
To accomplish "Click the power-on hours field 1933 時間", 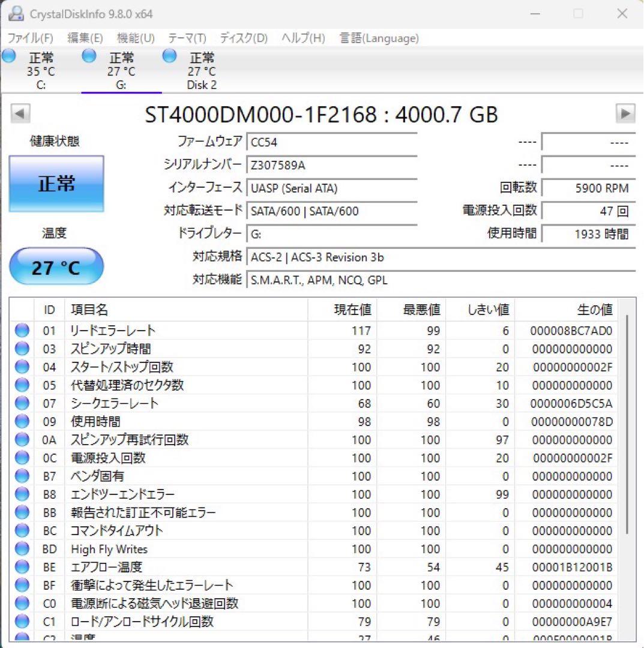I will point(588,235).
